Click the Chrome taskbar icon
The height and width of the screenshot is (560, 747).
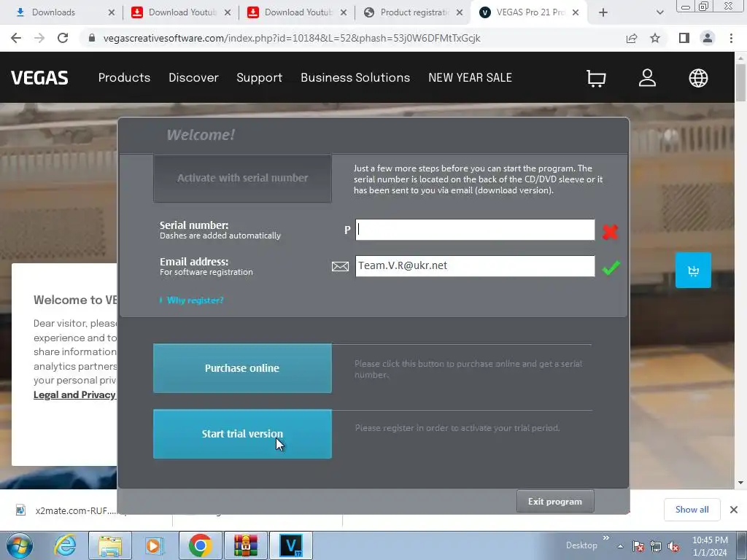point(200,545)
